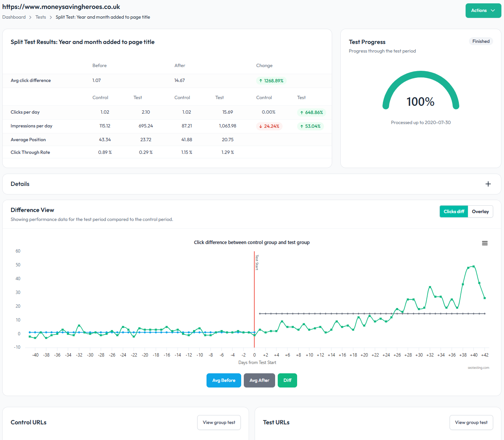Click the up arrow on the 648.86% badge
The height and width of the screenshot is (440, 504).
click(x=302, y=112)
